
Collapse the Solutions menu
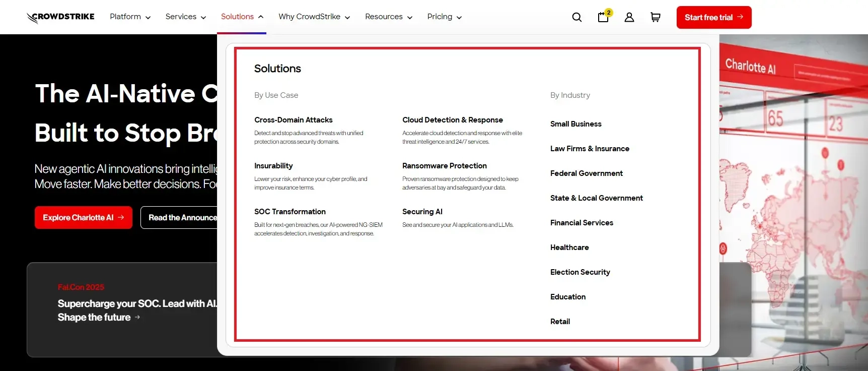click(x=242, y=17)
